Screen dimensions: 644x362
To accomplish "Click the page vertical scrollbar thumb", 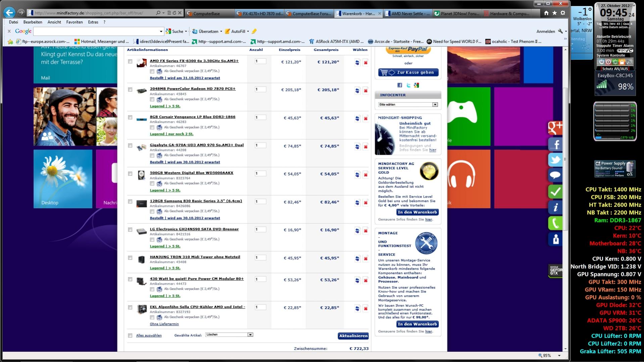I will pyautogui.click(x=565, y=159).
